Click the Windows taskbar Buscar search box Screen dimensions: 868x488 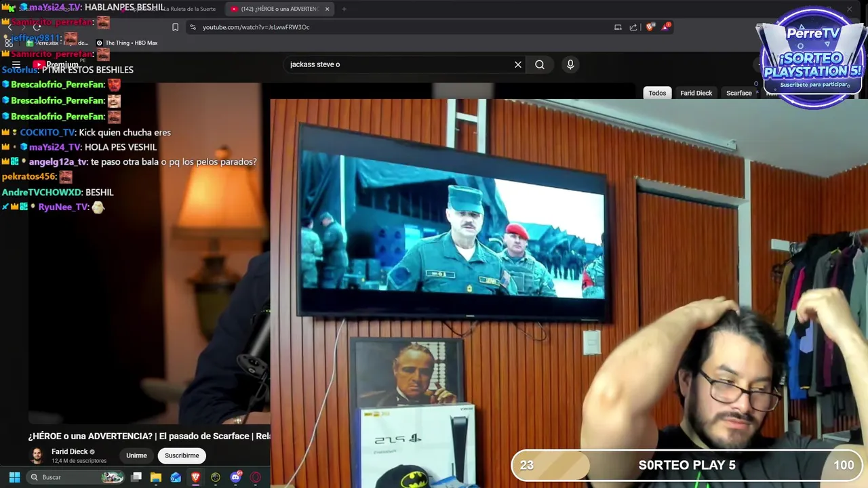(77, 477)
